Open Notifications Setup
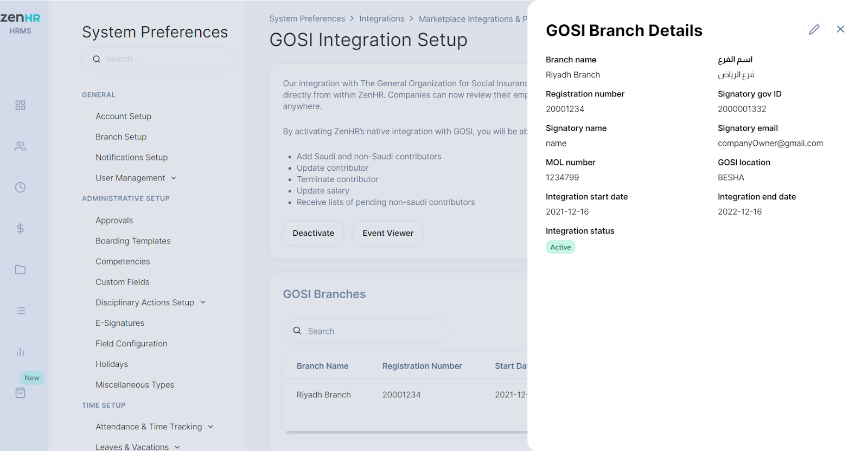The width and height of the screenshot is (868, 451). (x=132, y=157)
